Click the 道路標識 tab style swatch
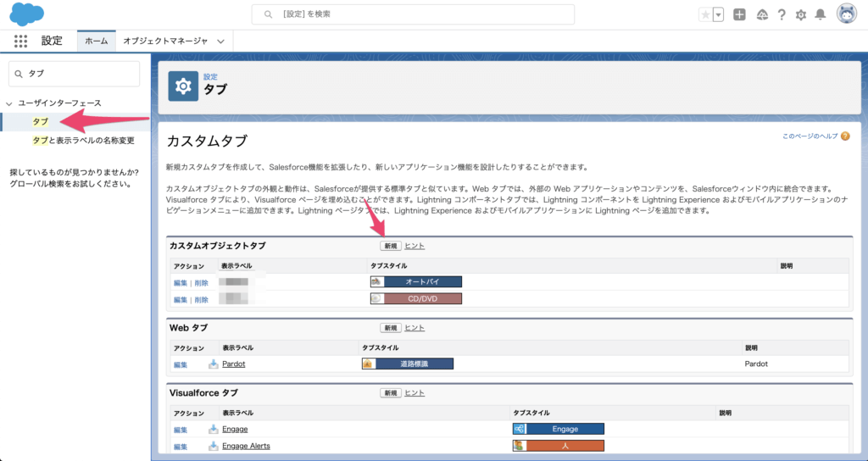The width and height of the screenshot is (868, 461). point(408,364)
